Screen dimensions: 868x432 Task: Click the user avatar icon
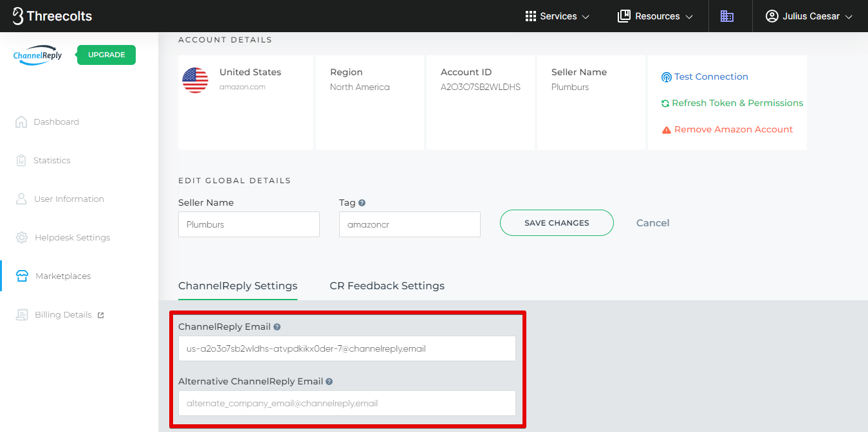[772, 16]
